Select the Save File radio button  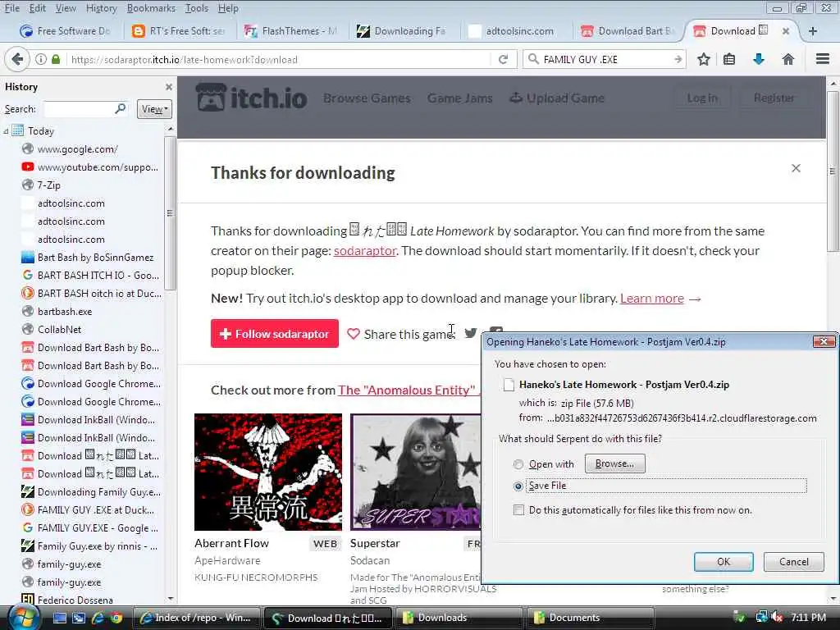[x=518, y=486]
